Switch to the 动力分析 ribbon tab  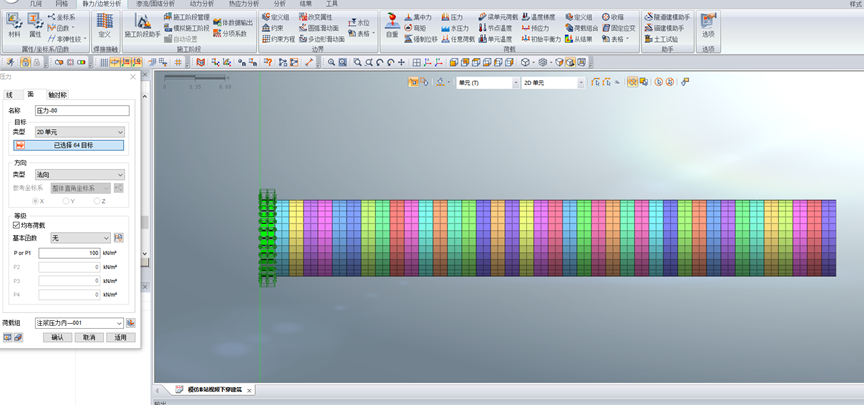[201, 3]
